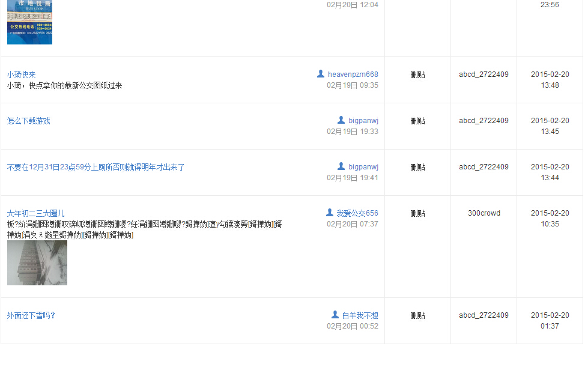Visit author profile 白羊我不想
The image size is (588, 370).
point(360,315)
